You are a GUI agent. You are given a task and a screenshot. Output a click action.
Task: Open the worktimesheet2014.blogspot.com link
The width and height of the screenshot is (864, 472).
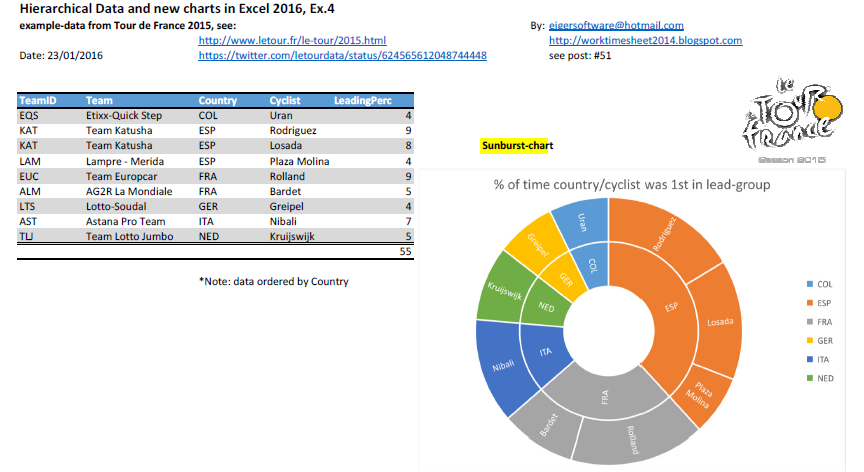point(645,40)
